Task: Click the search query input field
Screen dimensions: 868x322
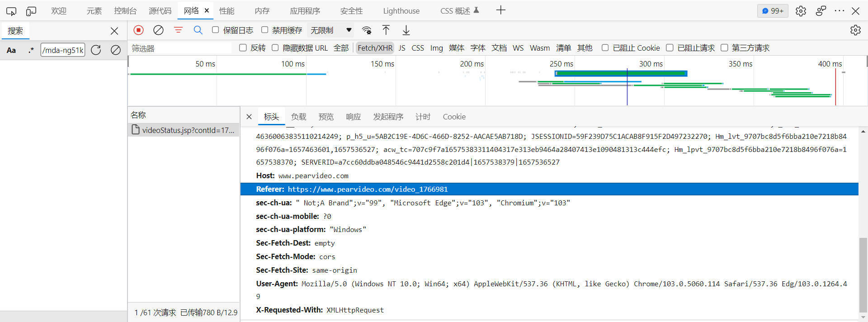Action: pyautogui.click(x=63, y=50)
